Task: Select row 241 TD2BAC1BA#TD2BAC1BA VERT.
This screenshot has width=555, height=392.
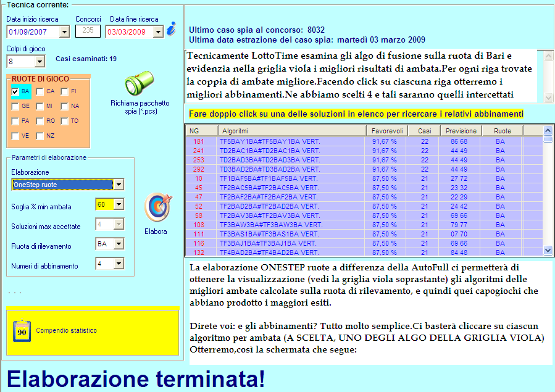Action: point(364,151)
